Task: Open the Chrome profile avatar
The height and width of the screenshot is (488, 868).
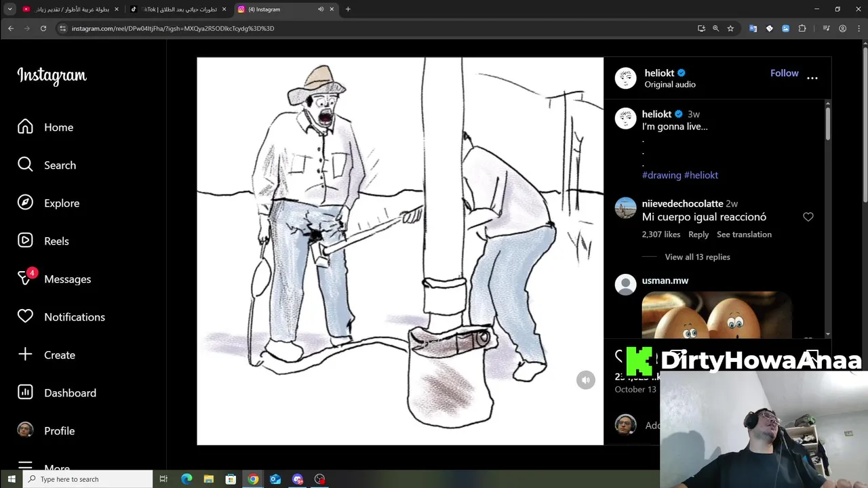Action: click(x=842, y=28)
